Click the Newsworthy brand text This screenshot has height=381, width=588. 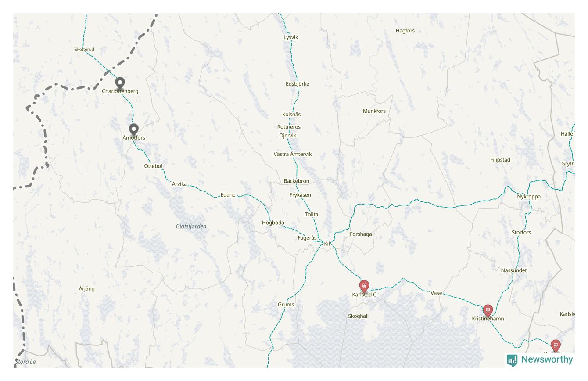547,359
